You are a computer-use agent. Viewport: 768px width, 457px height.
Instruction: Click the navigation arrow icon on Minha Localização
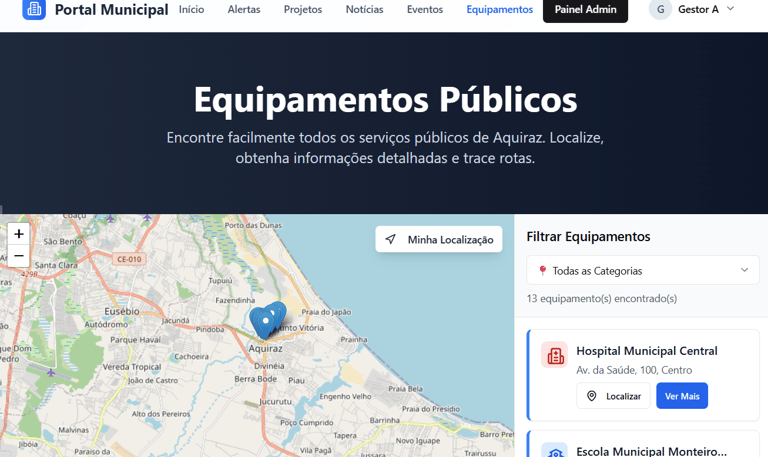tap(390, 239)
